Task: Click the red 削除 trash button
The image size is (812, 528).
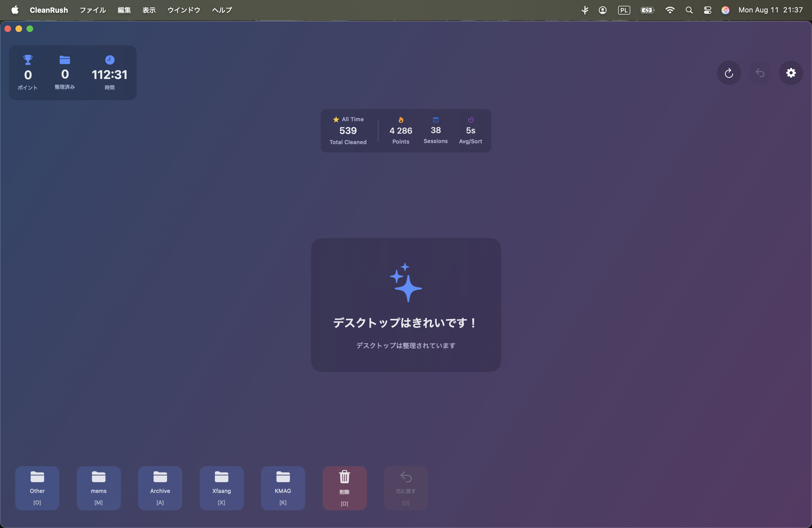Action: [345, 488]
